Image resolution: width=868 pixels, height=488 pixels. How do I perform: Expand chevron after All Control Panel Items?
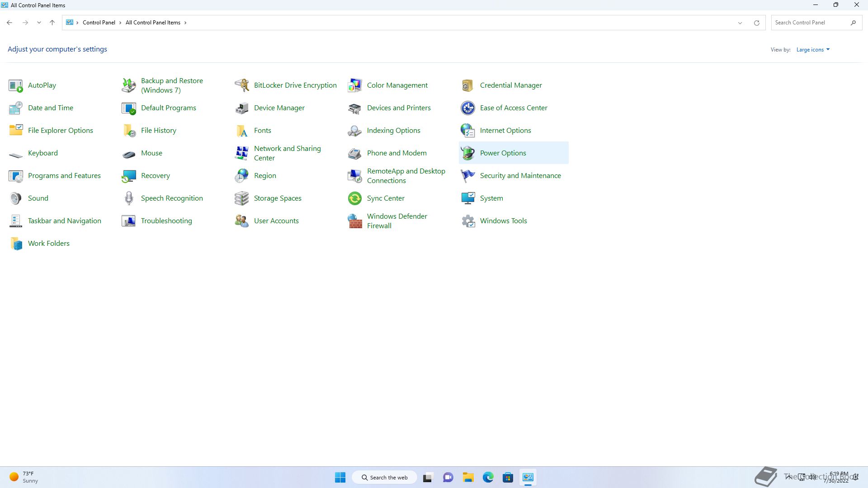(185, 23)
